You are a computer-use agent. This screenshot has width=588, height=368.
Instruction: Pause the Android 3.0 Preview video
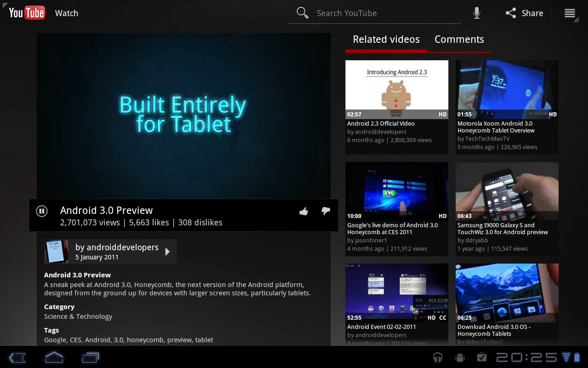[42, 211]
